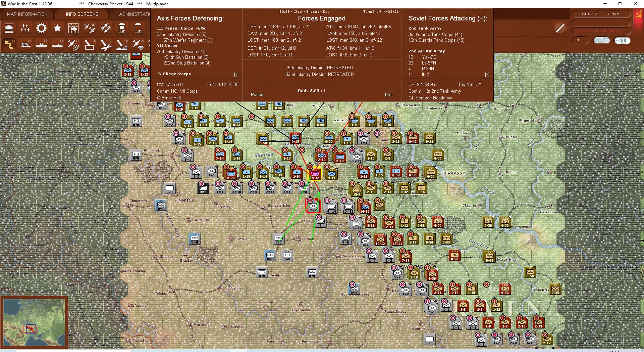Click the reinforcement arrows icon

tap(106, 28)
